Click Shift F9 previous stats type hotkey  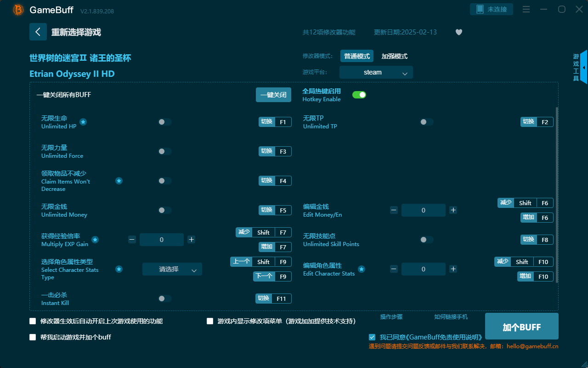pyautogui.click(x=261, y=262)
